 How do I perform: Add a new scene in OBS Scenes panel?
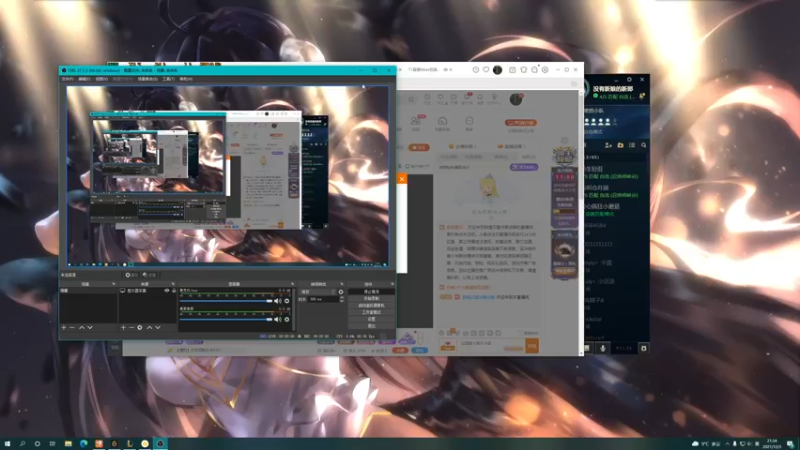tap(63, 328)
